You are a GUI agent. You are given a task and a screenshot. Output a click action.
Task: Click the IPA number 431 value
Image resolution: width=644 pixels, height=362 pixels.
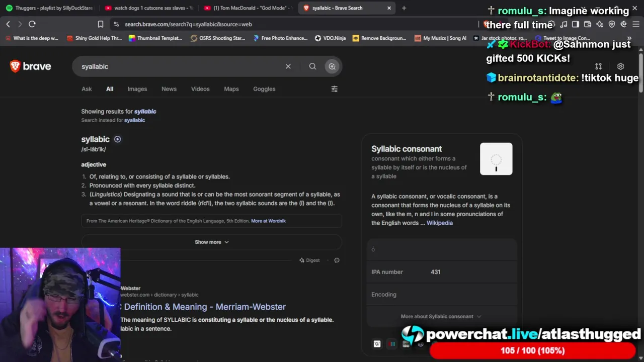pos(436,272)
